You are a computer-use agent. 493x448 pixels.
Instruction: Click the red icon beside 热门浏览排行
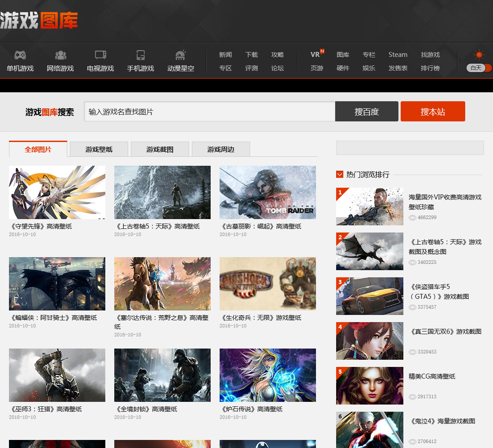tap(340, 174)
